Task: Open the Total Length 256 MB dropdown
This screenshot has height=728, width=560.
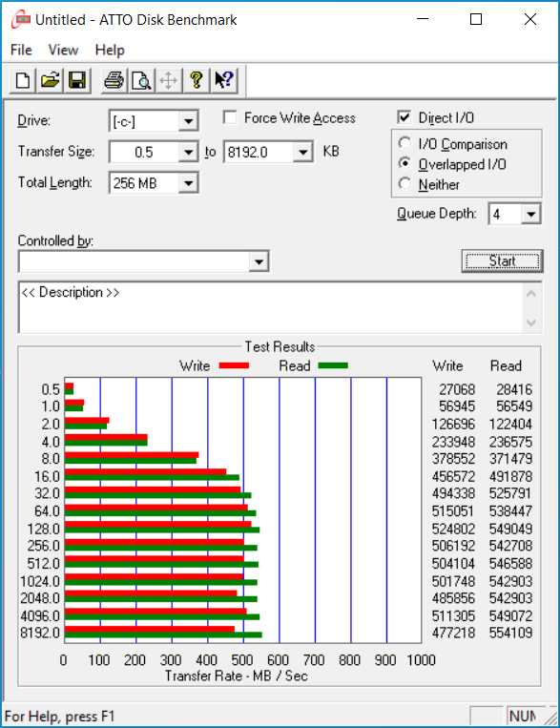Action: click(188, 183)
